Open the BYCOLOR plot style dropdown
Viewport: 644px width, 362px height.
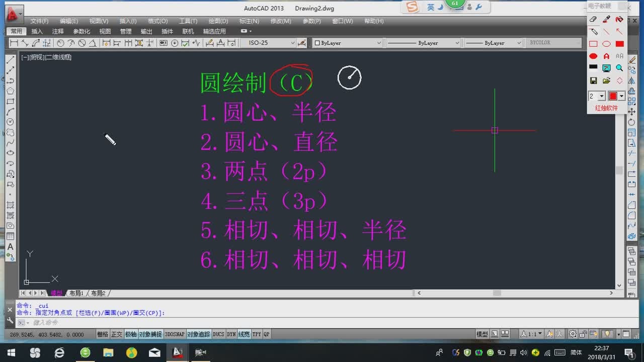[553, 43]
